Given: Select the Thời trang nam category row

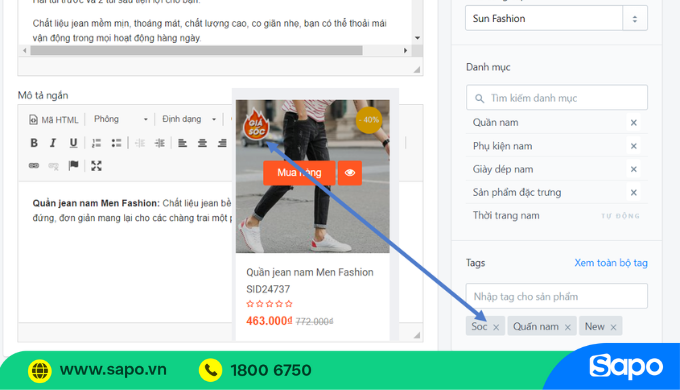Looking at the screenshot, I should tap(557, 216).
